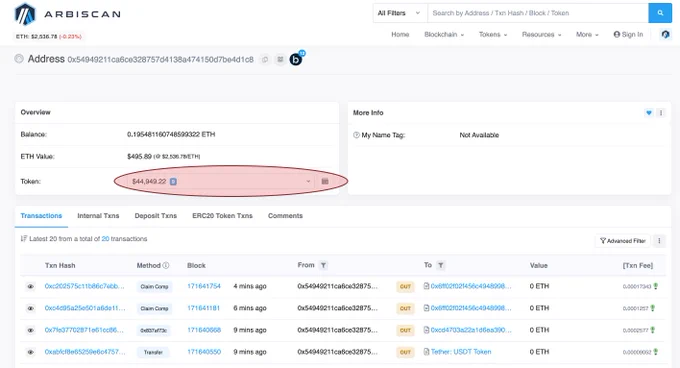Click green fee icon in block 171640550 row

click(x=656, y=352)
